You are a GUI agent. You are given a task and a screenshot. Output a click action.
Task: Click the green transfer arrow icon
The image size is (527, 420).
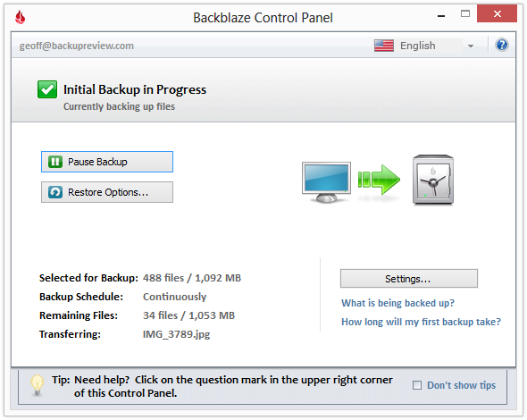379,180
